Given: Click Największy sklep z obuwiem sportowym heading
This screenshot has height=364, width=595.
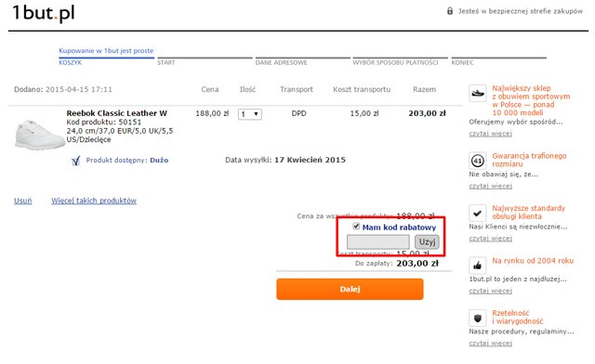Looking at the screenshot, I should 531,100.
